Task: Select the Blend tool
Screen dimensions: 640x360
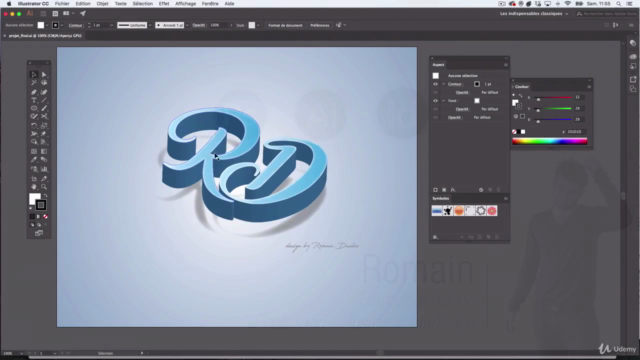Action: coord(44,160)
